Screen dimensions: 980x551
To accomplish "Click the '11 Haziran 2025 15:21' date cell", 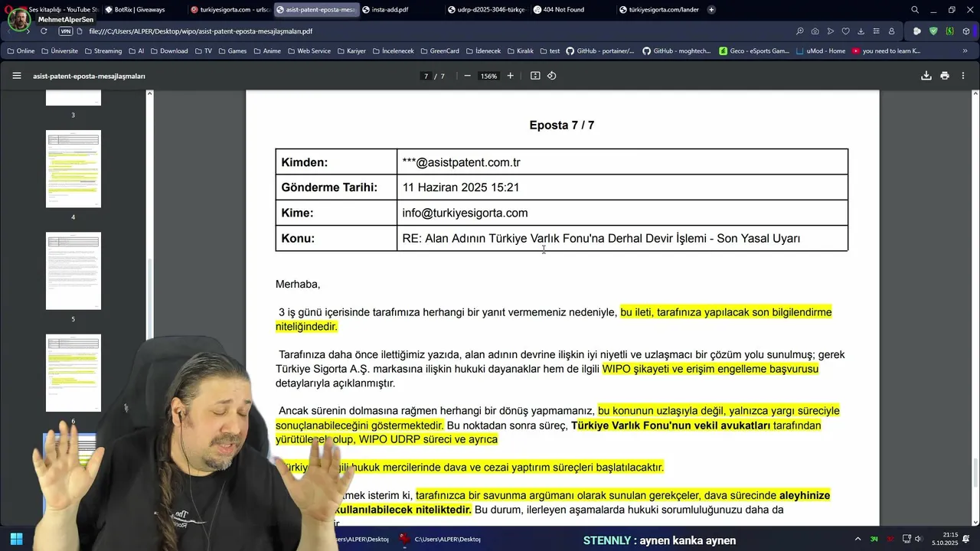I will (622, 187).
